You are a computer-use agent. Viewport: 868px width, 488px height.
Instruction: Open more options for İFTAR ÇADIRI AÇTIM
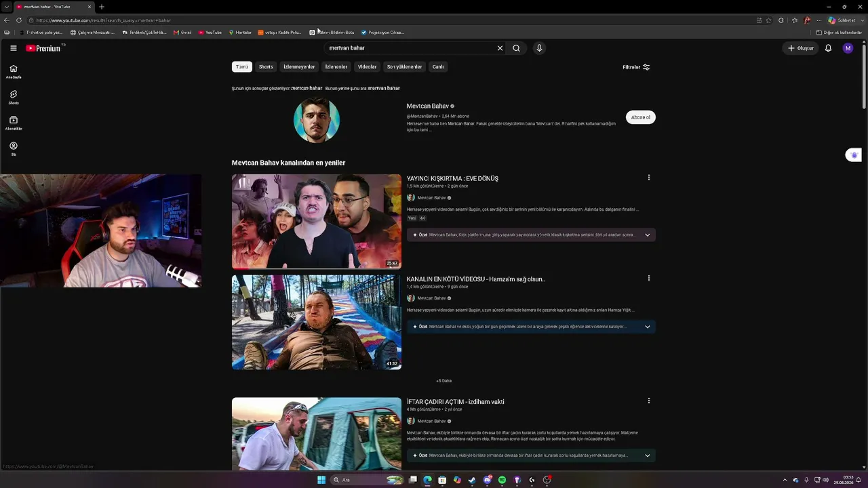[x=649, y=401]
